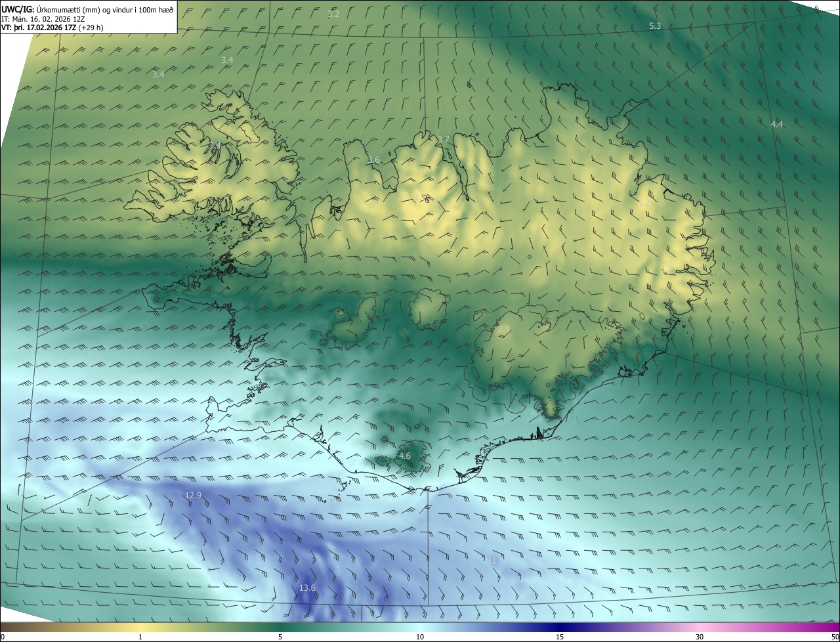Click the map value label 4.4
Image resolution: width=840 pixels, height=642 pixels.
[777, 124]
